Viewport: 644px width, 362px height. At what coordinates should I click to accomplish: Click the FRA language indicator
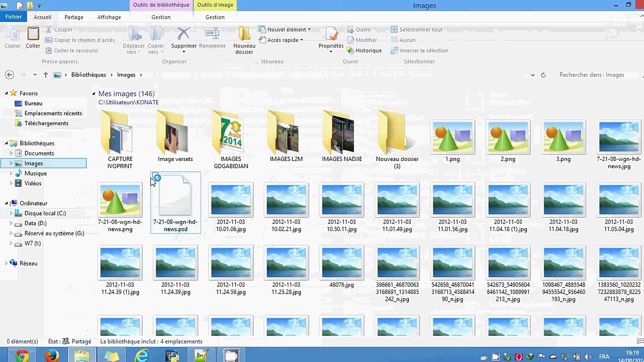click(x=604, y=357)
